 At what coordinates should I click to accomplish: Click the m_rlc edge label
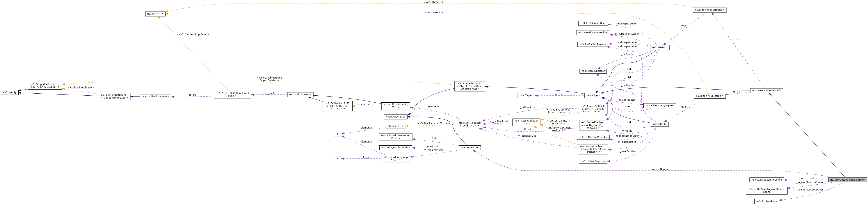pos(736,92)
